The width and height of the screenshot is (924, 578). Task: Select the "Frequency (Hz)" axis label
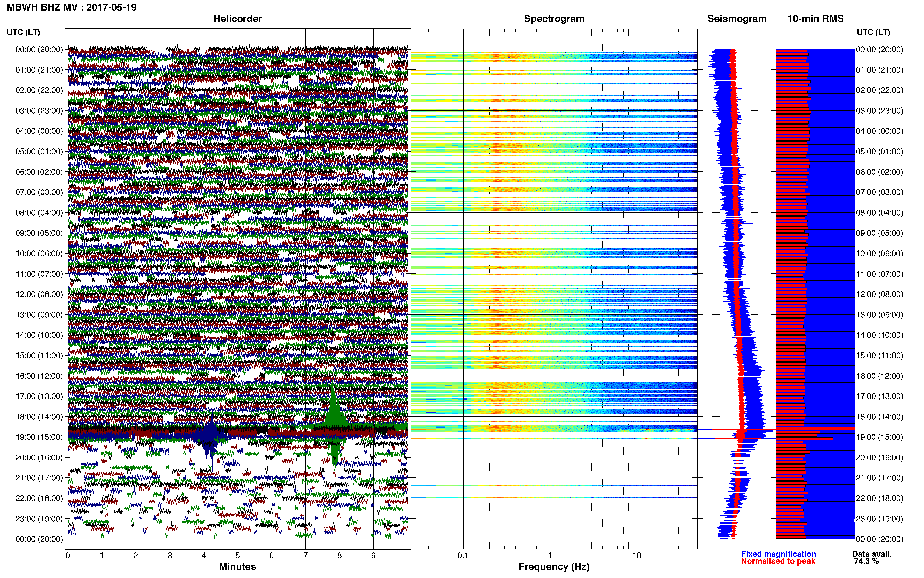tap(554, 566)
